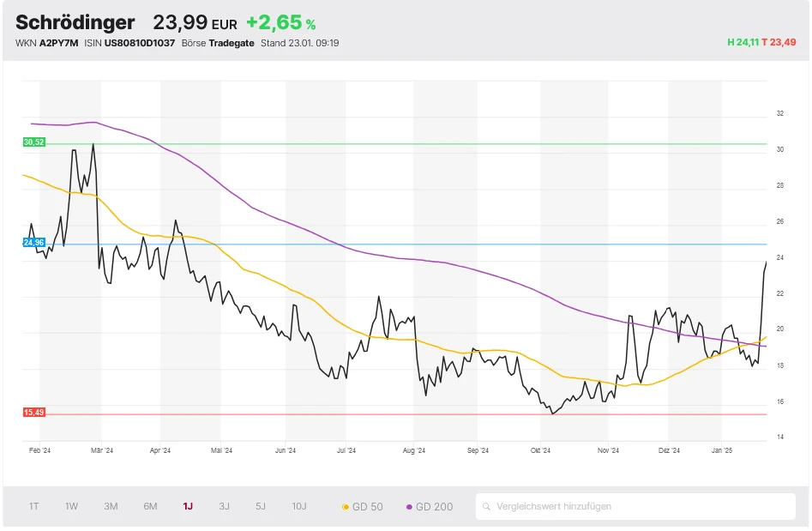Select the Tradegate exchange label
812x531 pixels.
(232, 43)
